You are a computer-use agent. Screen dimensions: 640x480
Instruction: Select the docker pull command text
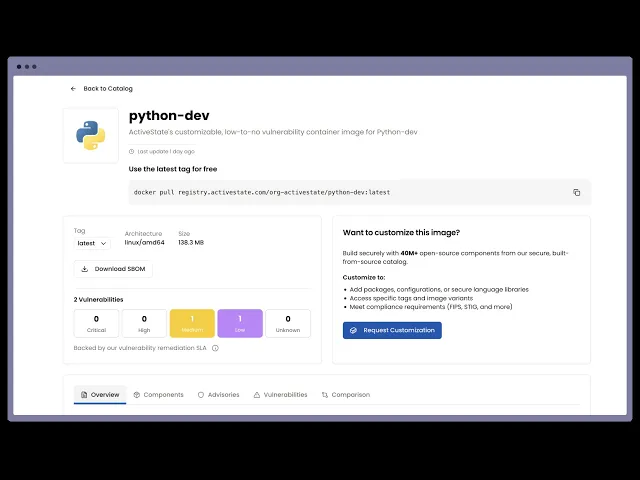[262, 192]
